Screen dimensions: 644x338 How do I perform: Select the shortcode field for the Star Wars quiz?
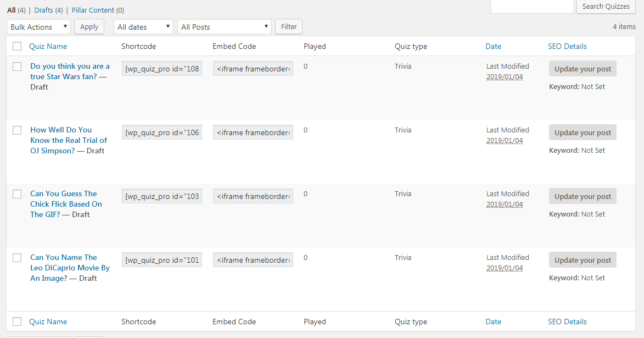coord(162,69)
